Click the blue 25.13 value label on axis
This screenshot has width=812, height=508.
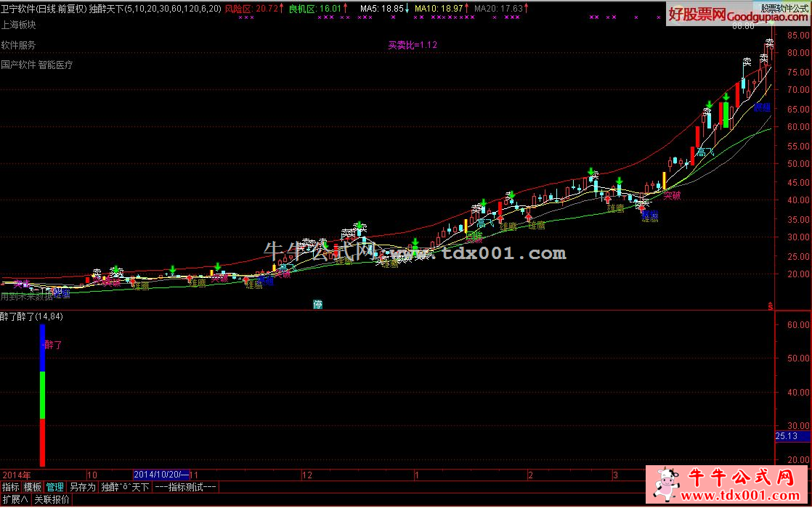point(787,436)
